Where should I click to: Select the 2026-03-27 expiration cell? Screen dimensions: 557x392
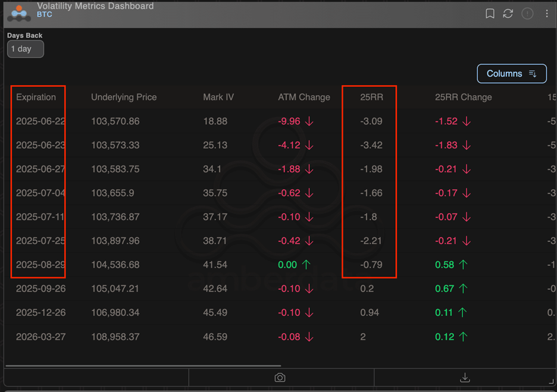pyautogui.click(x=41, y=337)
